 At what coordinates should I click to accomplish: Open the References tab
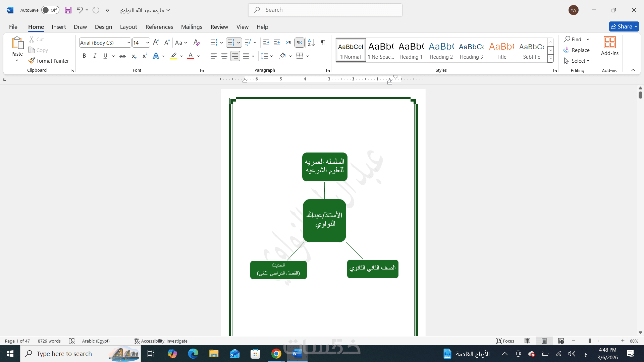(x=159, y=27)
